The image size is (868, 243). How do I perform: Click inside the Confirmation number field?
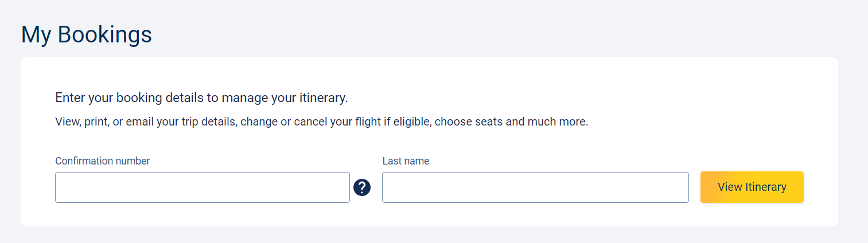click(203, 187)
